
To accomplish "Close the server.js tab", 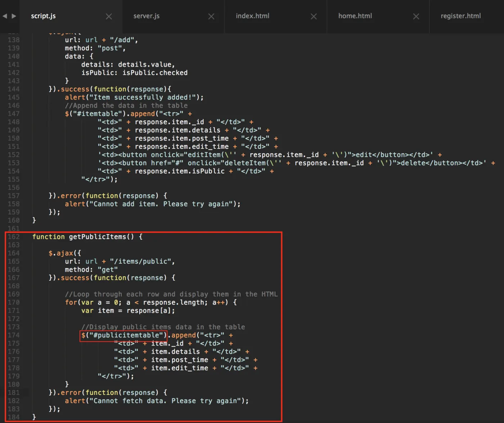I will tap(211, 17).
